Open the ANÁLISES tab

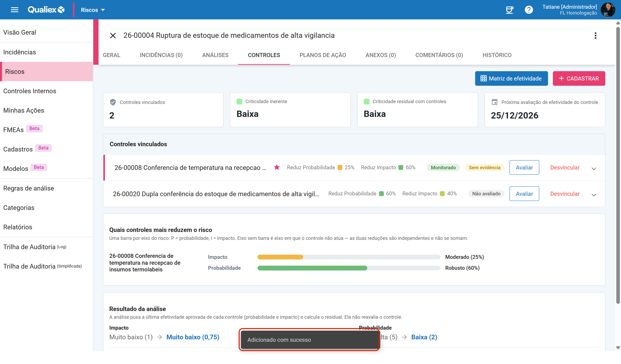[215, 55]
